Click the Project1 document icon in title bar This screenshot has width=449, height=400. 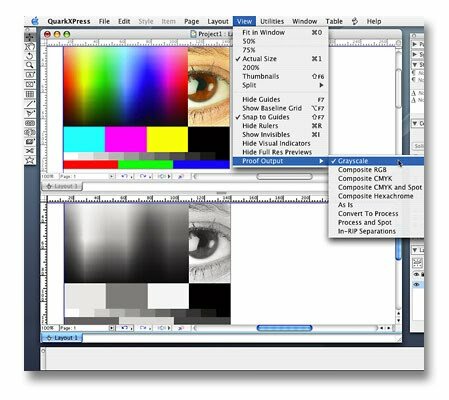193,34
